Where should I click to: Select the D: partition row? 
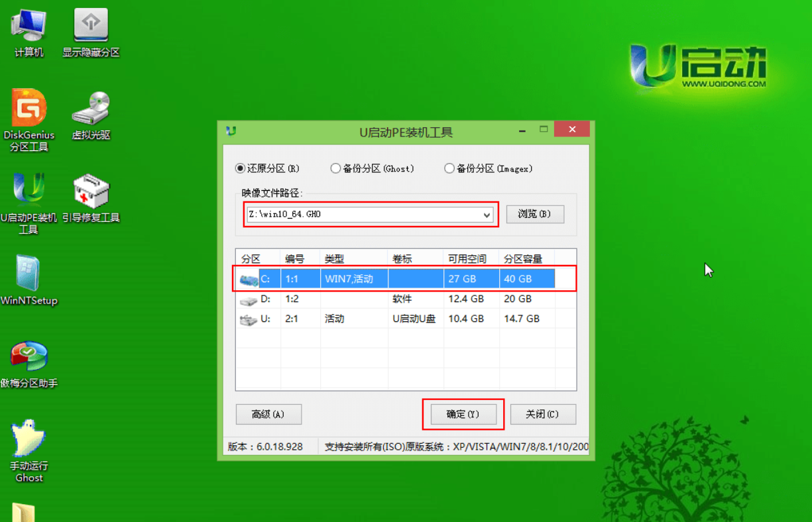398,299
